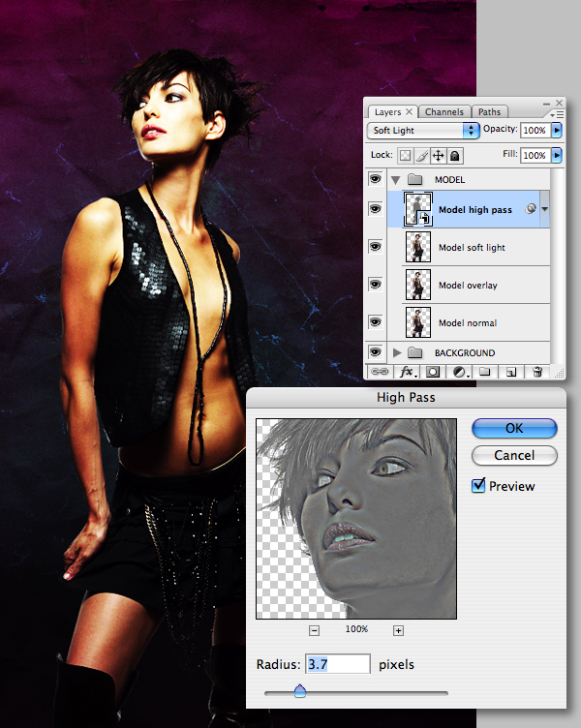Lock all with padlock icon

(455, 156)
